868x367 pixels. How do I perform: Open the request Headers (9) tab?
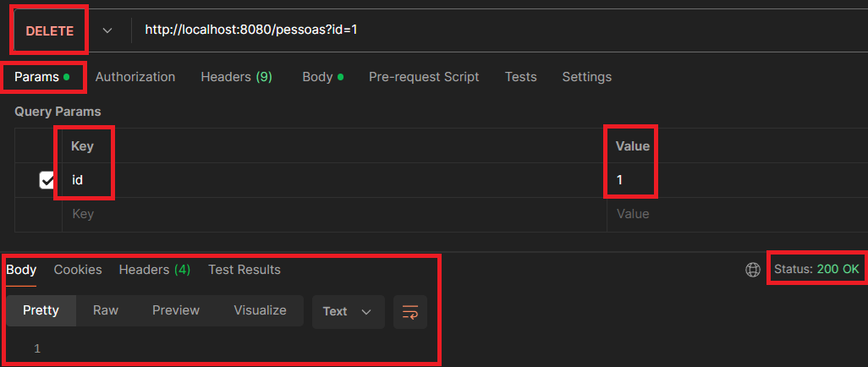coord(236,77)
